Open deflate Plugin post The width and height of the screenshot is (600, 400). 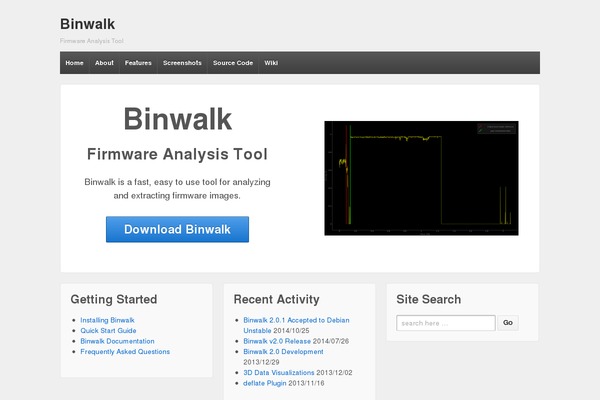pyautogui.click(x=264, y=383)
